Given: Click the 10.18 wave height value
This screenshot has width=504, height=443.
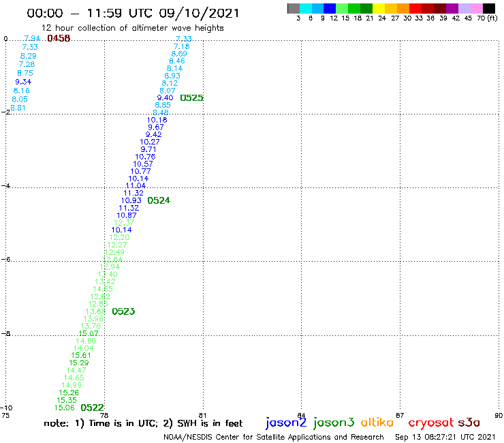Looking at the screenshot, I should point(157,120).
